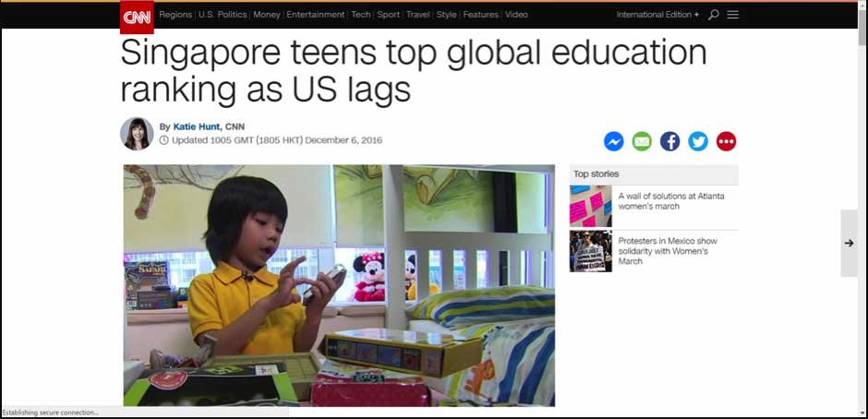The image size is (868, 419).
Task: Open the Regions menu item
Action: click(x=175, y=15)
